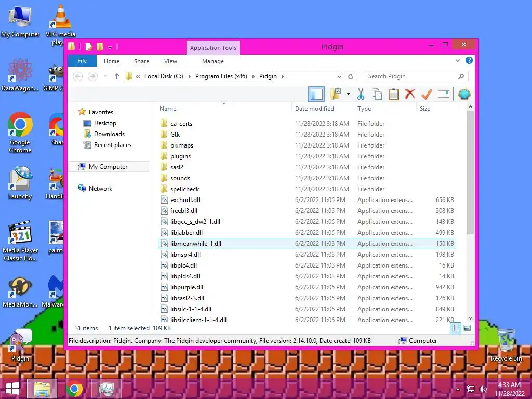Click the red X Delete icon

pyautogui.click(x=410, y=94)
